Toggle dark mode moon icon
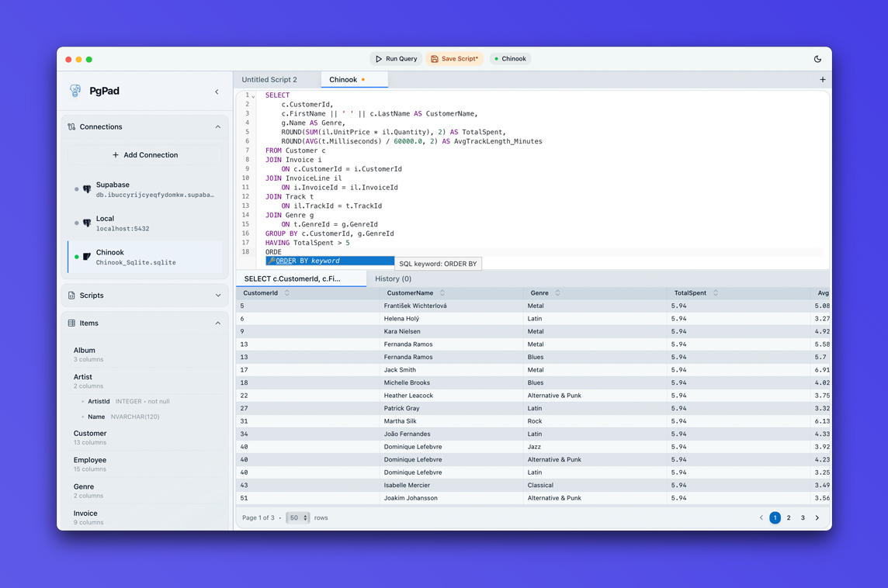This screenshot has height=588, width=888. tap(817, 59)
